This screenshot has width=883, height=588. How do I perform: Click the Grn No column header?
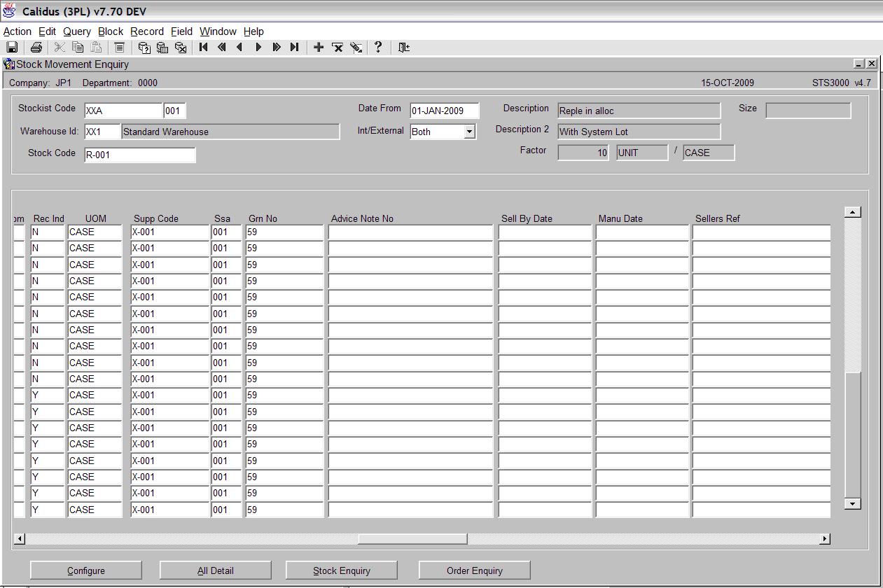[x=263, y=218]
